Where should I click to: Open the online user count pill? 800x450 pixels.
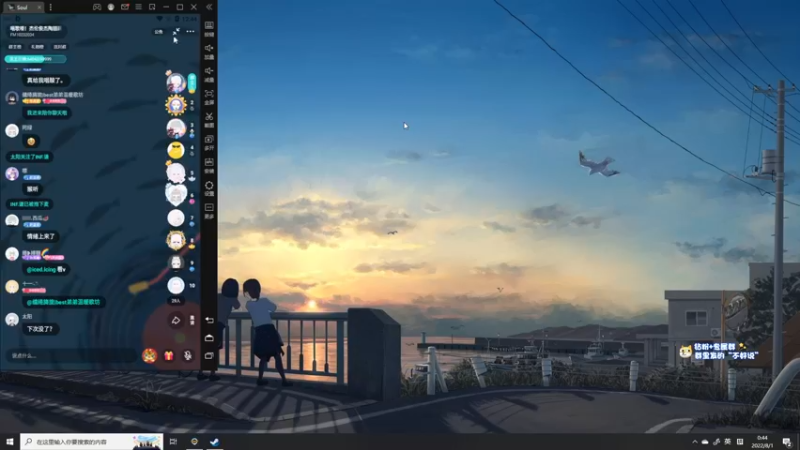176,301
